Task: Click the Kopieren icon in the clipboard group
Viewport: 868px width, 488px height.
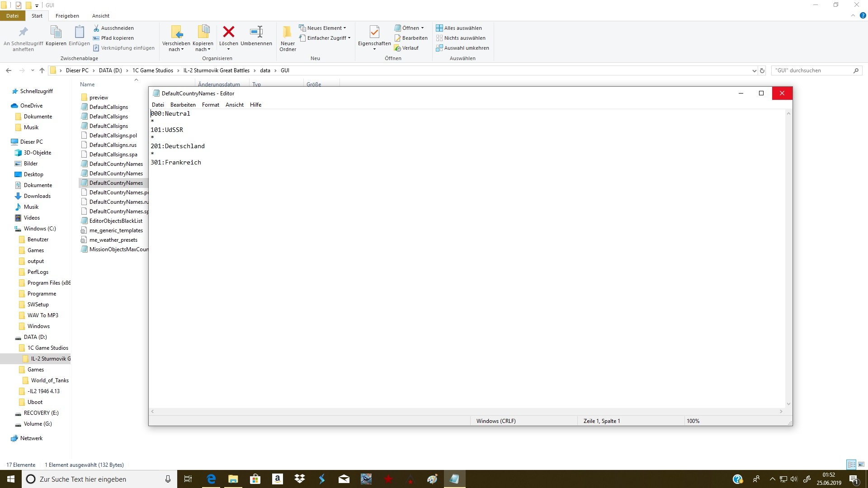Action: tap(56, 33)
